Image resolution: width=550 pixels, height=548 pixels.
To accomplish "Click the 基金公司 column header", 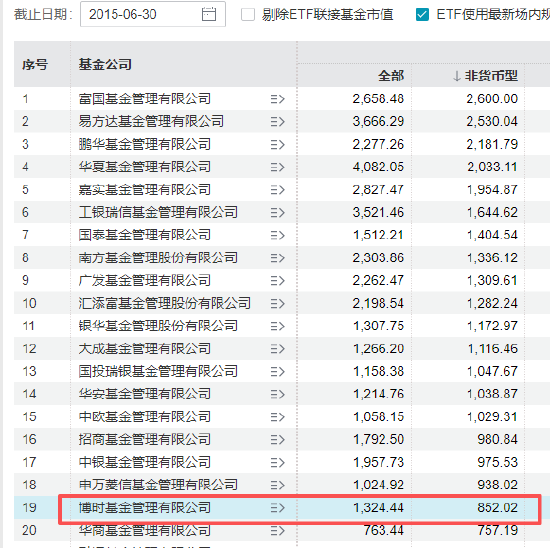I will [105, 64].
